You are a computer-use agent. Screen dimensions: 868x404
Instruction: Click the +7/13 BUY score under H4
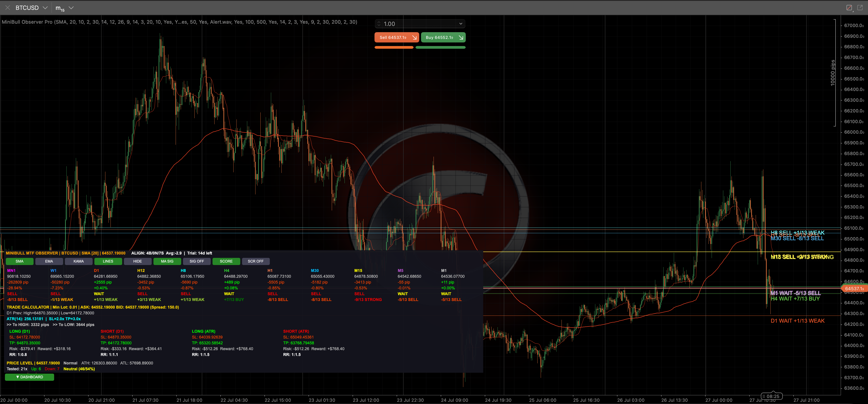click(234, 300)
